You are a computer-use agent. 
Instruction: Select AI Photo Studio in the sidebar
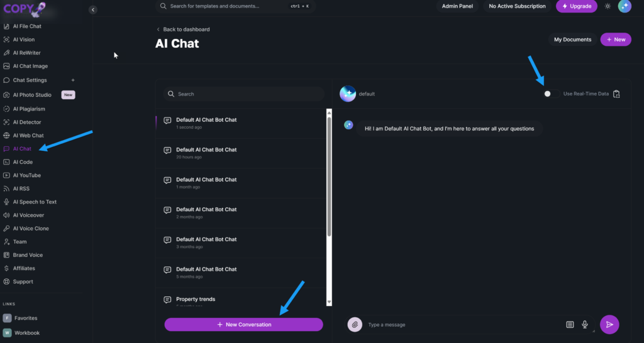pos(32,95)
